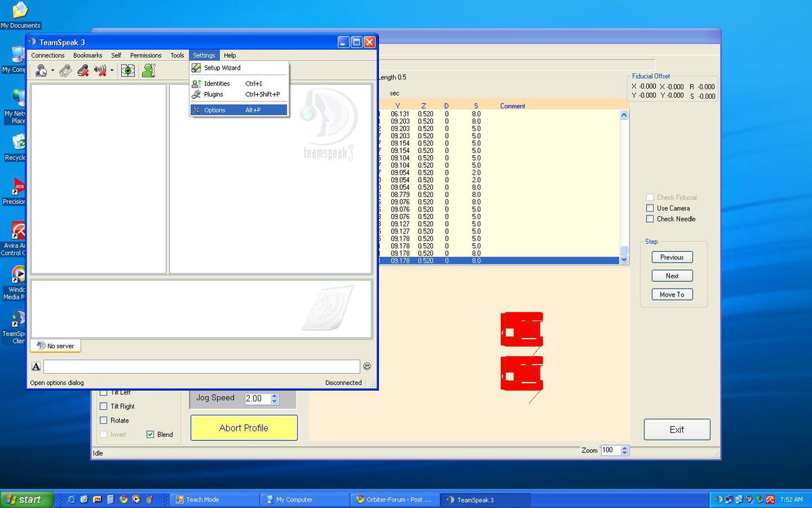Click the TeamSpeak chat input field
This screenshot has height=508, width=812.
(202, 366)
